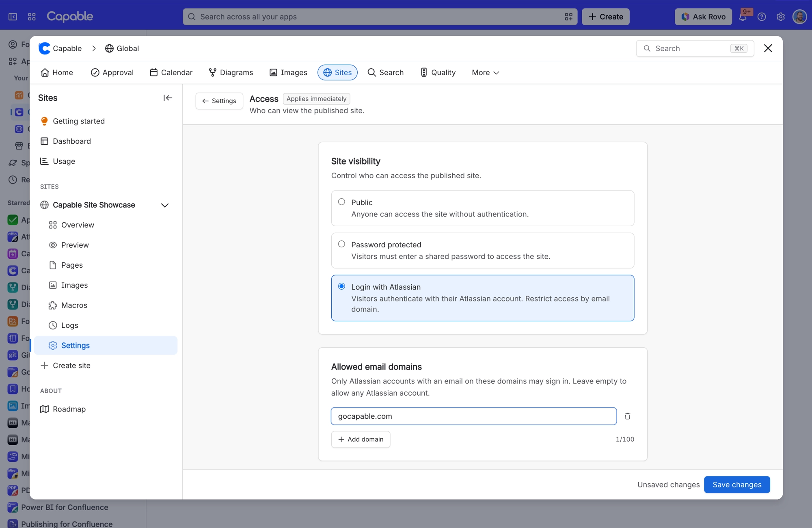
Task: Switch to the Quality tab
Action: pyautogui.click(x=438, y=73)
